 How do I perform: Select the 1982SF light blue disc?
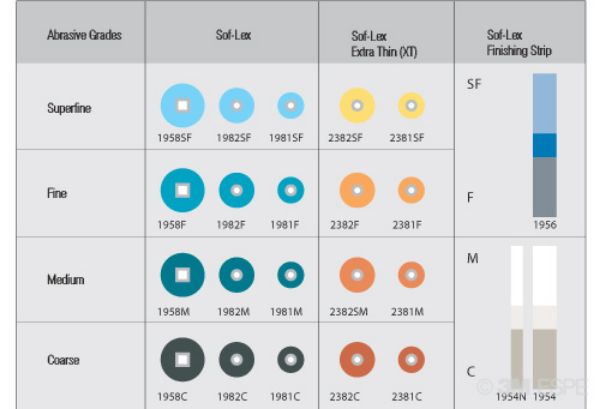237,105
